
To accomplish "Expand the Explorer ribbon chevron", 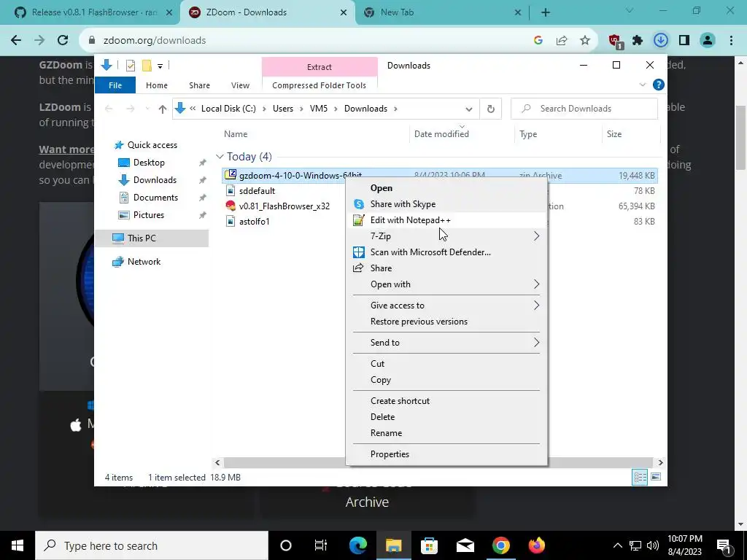I will [642, 85].
